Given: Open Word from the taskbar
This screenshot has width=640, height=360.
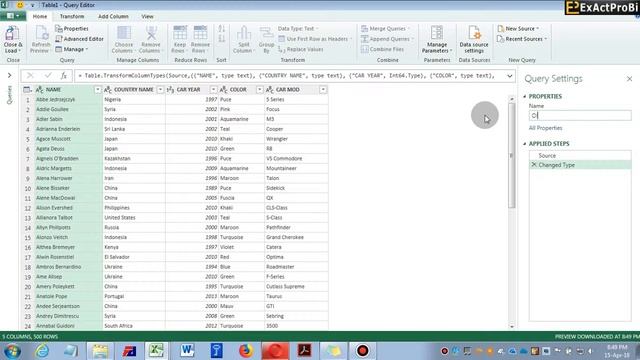Looking at the screenshot, I should pyautogui.click(x=187, y=350).
